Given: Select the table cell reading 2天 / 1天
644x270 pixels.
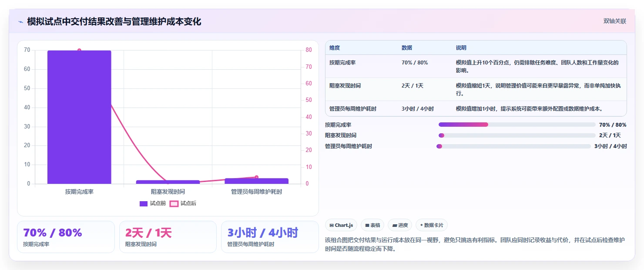Looking at the screenshot, I should click(413, 86).
